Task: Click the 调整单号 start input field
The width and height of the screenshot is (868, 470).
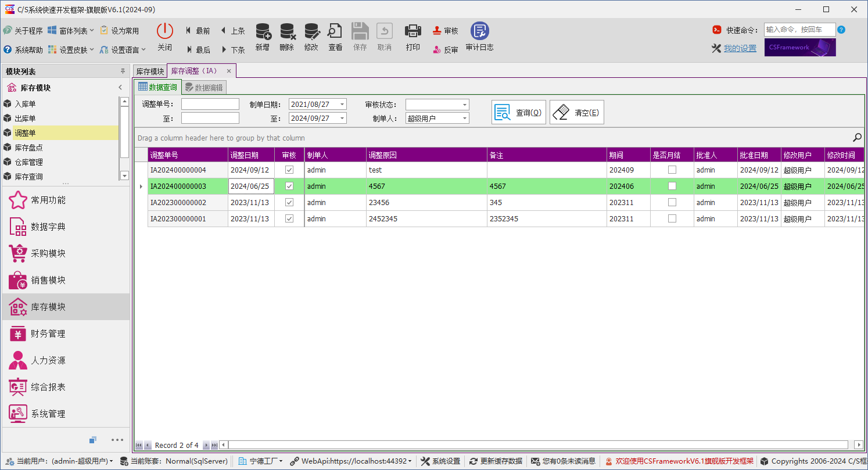Action: 210,105
